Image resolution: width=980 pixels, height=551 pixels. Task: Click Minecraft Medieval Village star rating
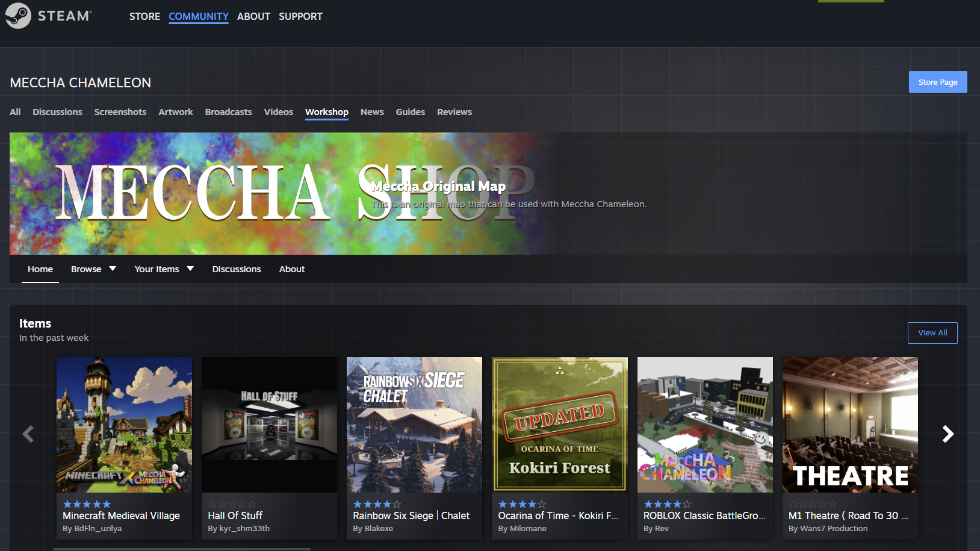click(x=87, y=504)
